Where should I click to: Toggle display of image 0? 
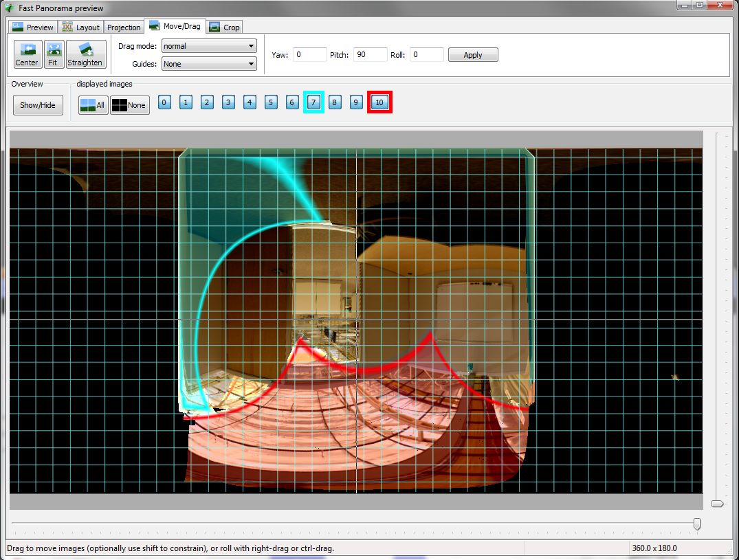click(164, 102)
